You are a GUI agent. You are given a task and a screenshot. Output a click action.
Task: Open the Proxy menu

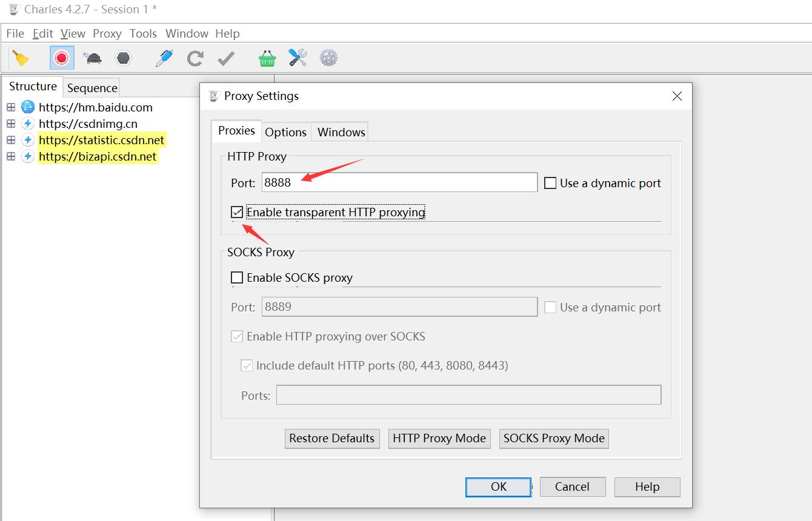click(107, 33)
